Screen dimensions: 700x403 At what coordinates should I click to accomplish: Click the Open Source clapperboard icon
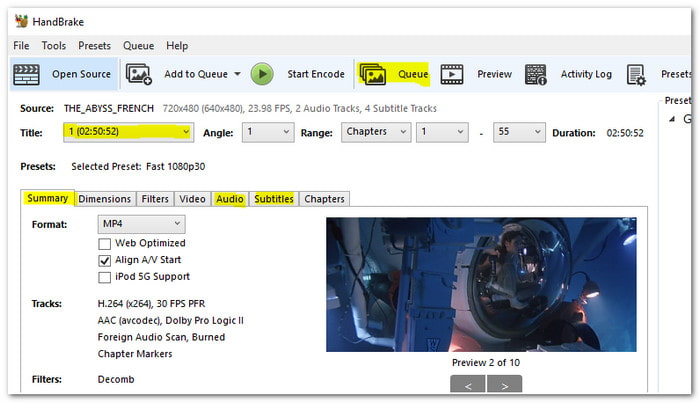[26, 74]
